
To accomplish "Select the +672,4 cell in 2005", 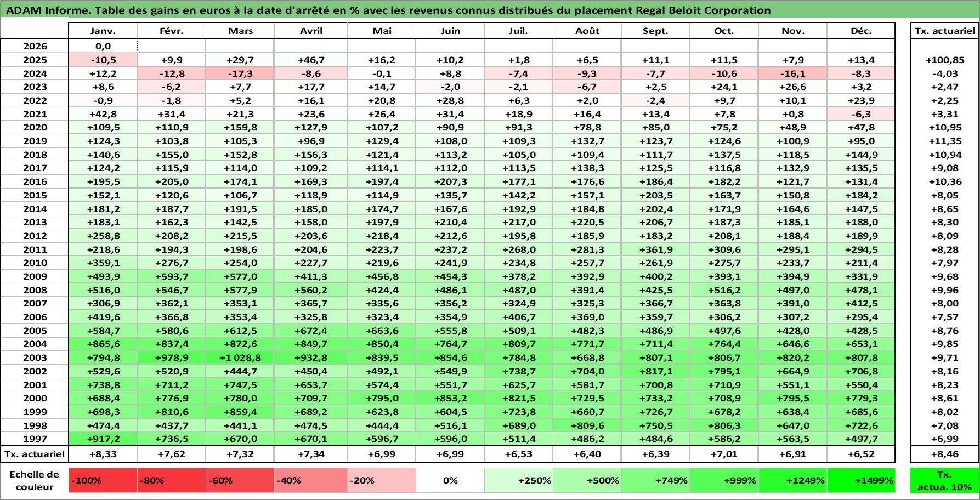I will pos(311,331).
